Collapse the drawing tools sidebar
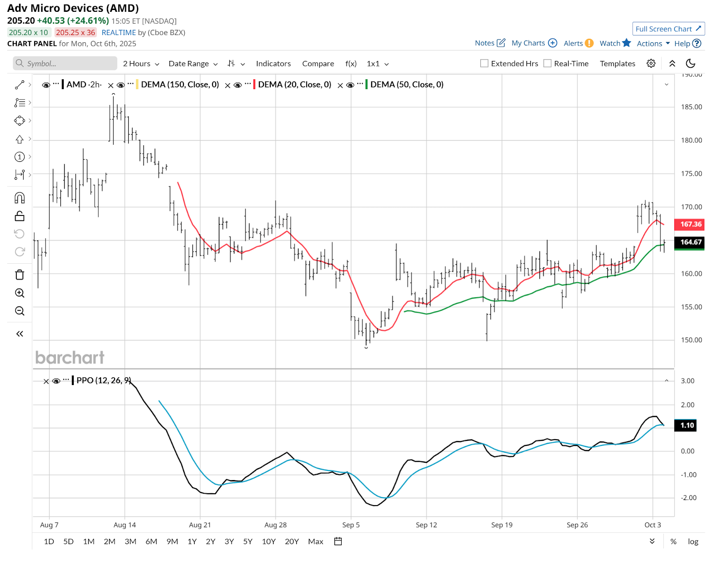 [x=20, y=334]
